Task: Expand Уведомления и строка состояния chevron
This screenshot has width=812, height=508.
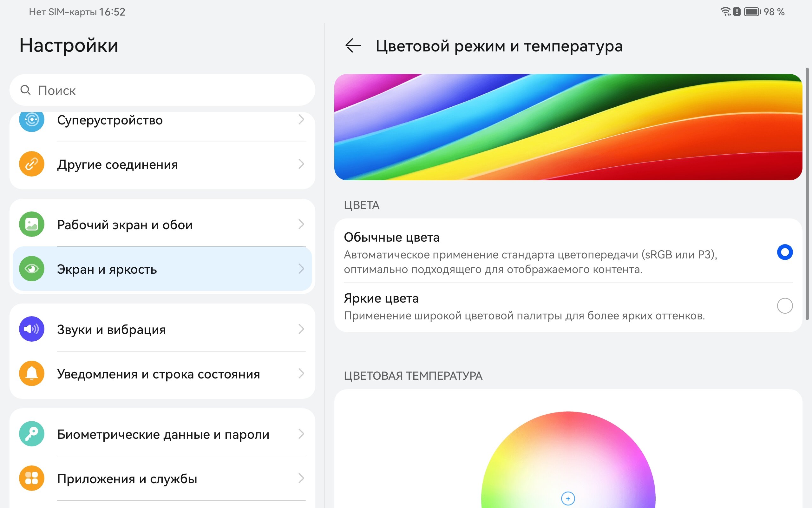Action: point(301,373)
